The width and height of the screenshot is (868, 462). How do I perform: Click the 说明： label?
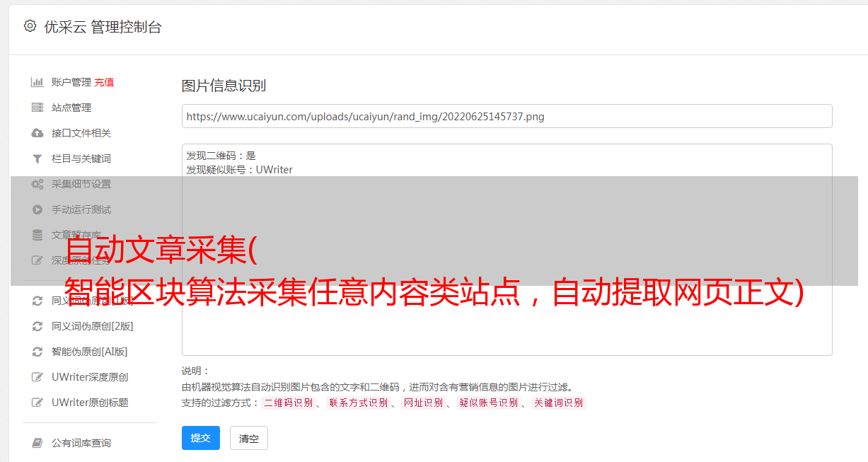click(x=195, y=371)
